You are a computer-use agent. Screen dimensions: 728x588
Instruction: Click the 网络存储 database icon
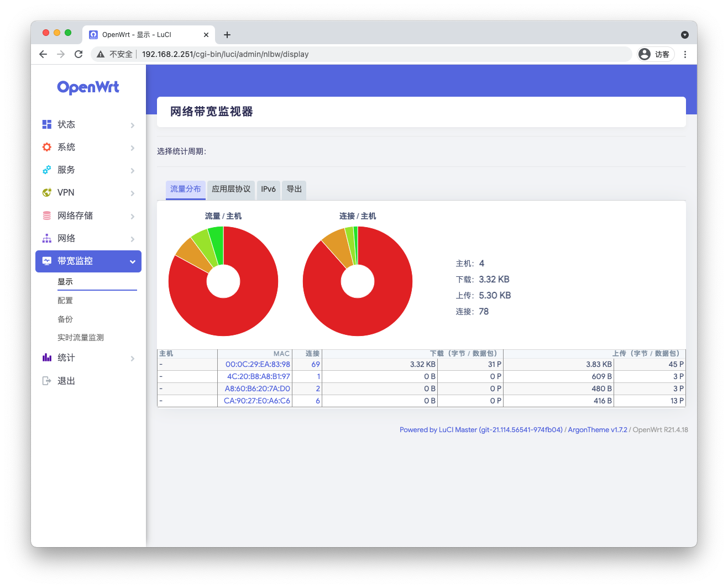47,216
